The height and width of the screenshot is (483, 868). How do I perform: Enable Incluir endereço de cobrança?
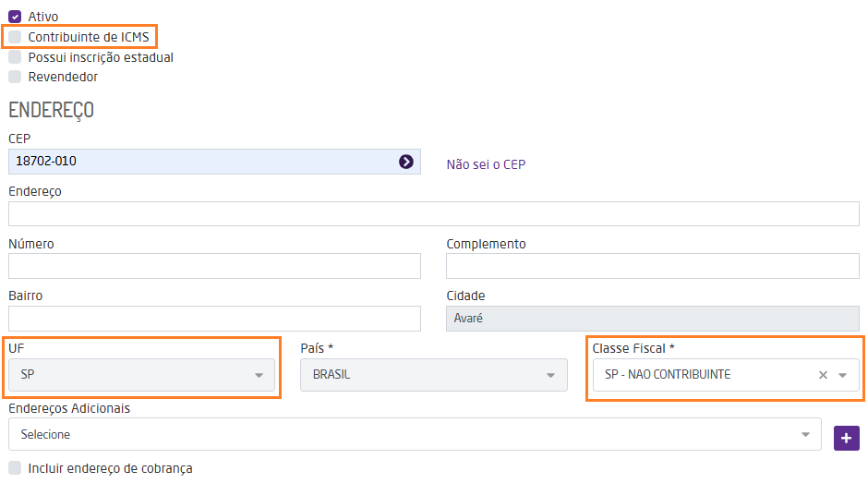[x=15, y=468]
